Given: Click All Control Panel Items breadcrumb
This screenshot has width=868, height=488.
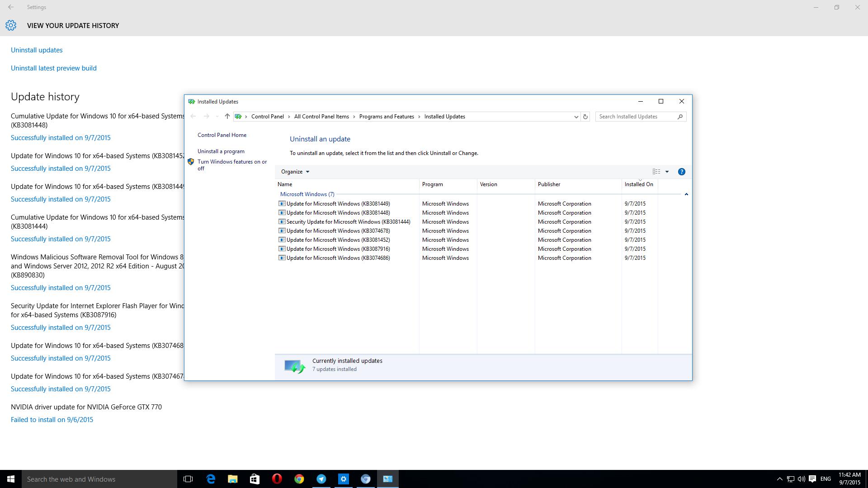Looking at the screenshot, I should click(321, 117).
